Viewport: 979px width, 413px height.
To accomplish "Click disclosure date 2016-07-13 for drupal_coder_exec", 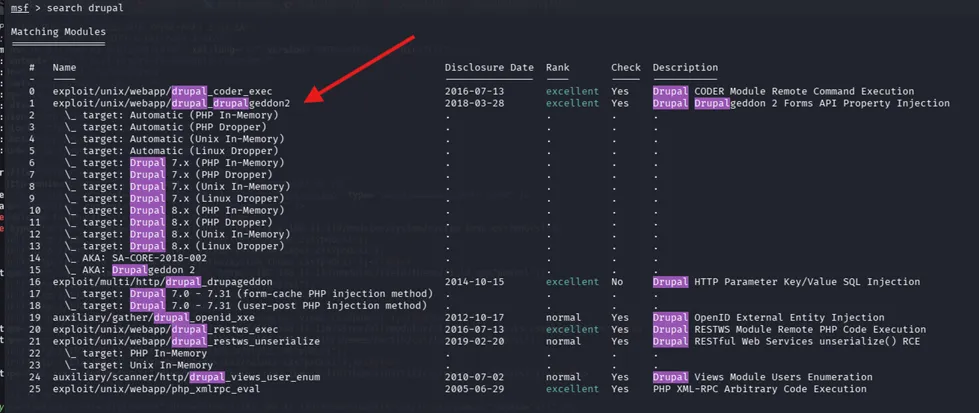I will pos(475,91).
